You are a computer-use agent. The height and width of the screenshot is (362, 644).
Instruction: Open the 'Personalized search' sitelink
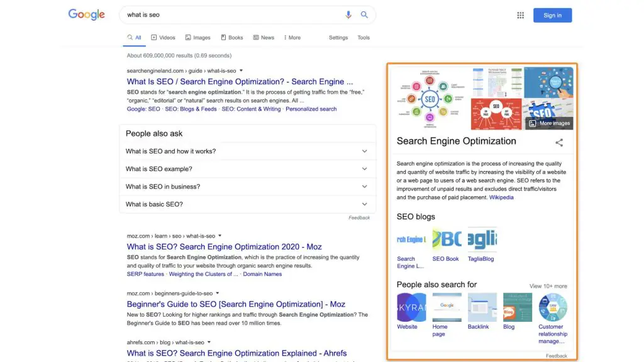311,109
